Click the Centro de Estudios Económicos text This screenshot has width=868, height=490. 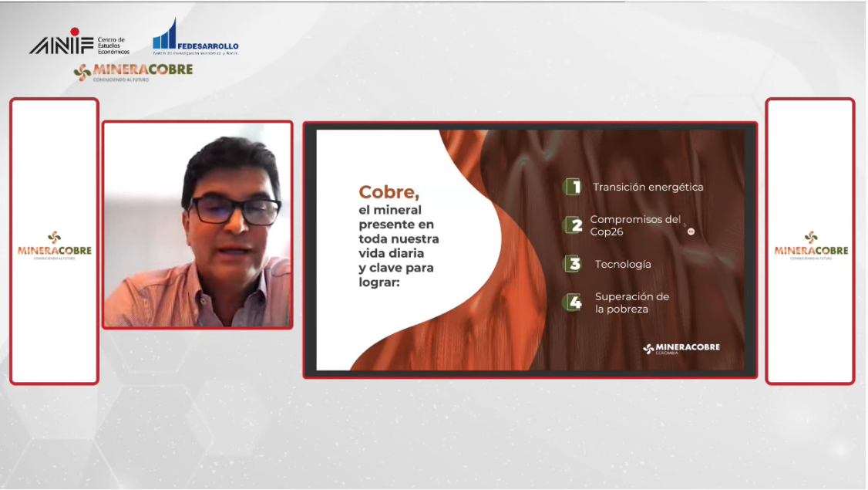(113, 46)
